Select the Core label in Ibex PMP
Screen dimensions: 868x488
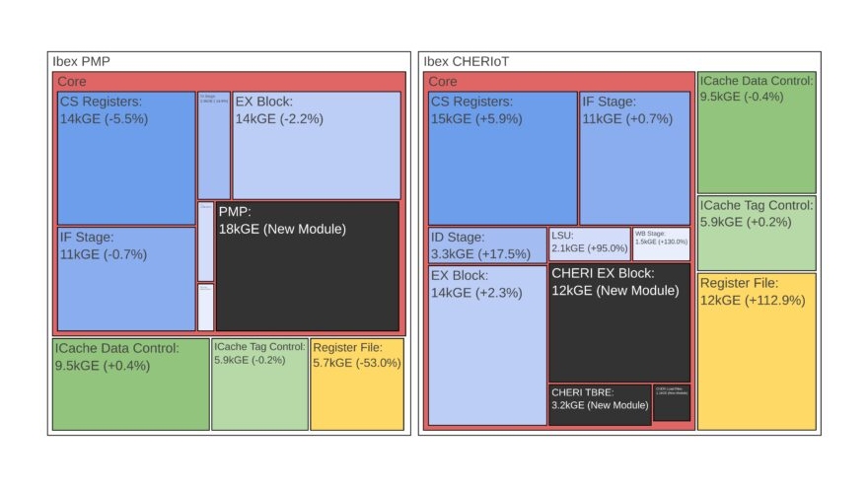click(x=72, y=81)
